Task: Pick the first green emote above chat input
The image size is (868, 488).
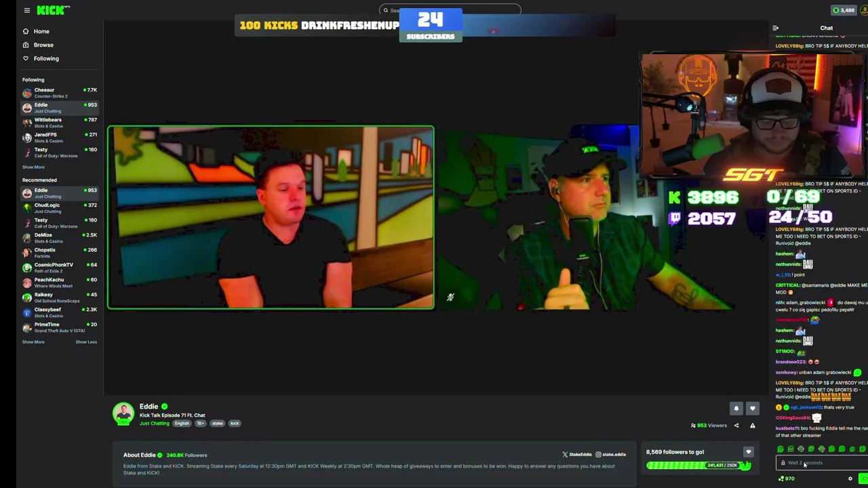Action: tap(781, 449)
